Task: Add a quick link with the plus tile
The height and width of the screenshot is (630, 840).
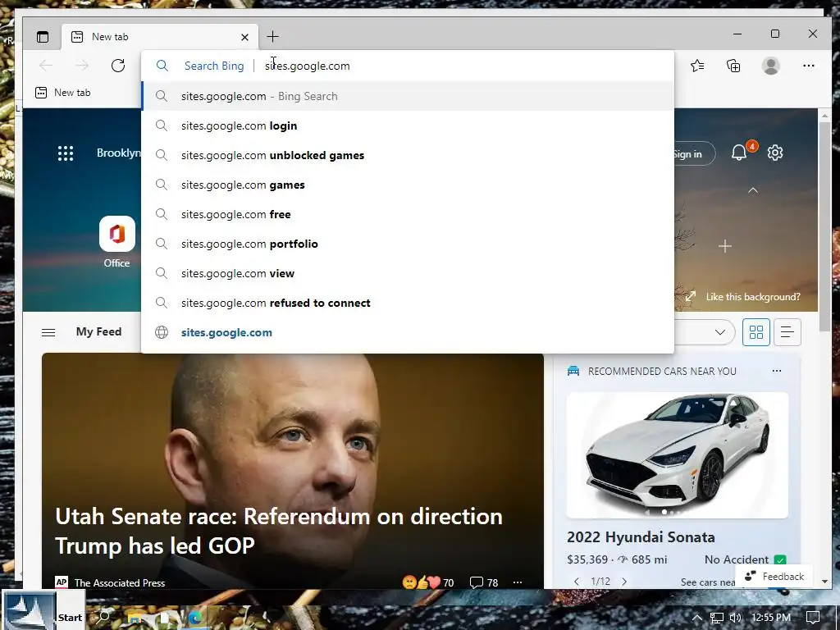Action: 725,246
